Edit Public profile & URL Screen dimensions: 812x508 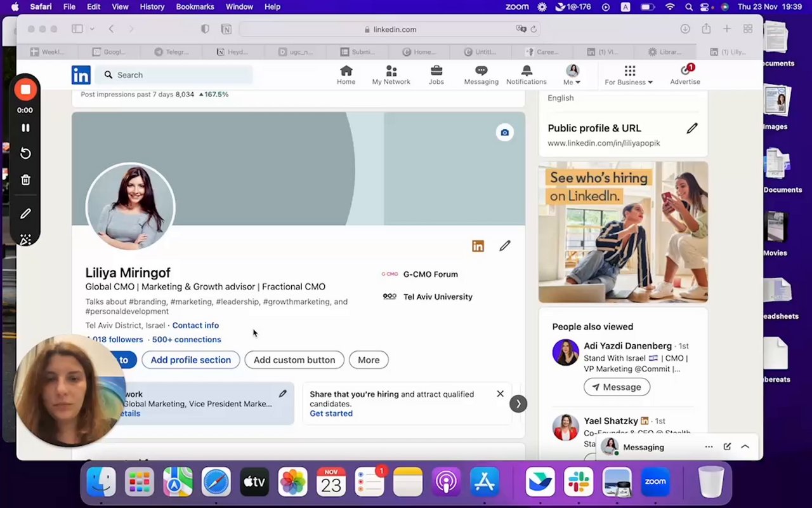pyautogui.click(x=692, y=128)
